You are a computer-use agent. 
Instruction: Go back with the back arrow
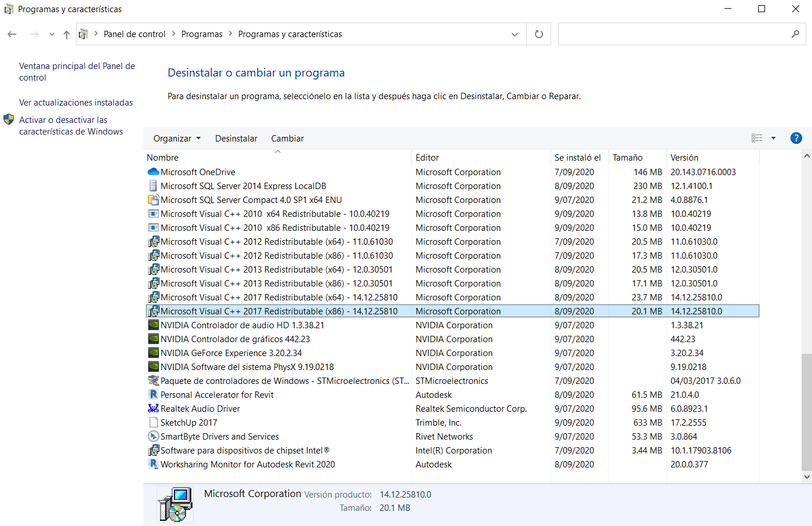(12, 35)
